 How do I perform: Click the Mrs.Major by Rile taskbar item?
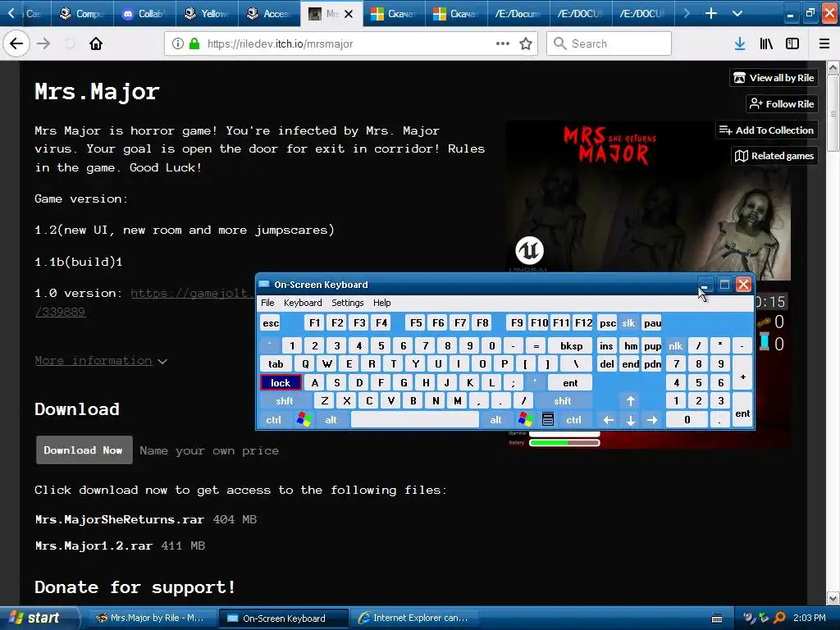[x=151, y=619]
